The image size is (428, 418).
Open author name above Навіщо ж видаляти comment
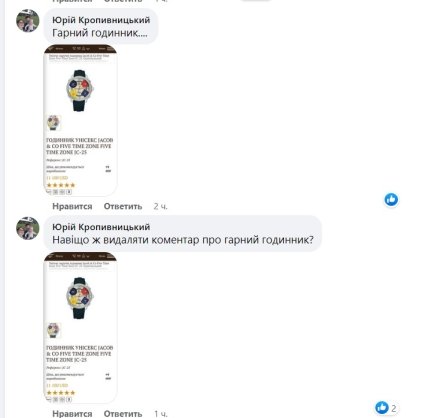(x=101, y=227)
